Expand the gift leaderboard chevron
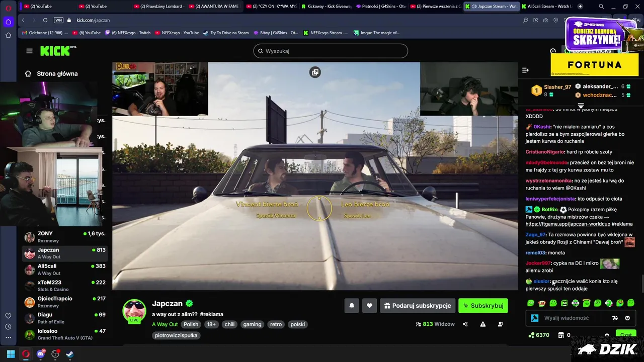The height and width of the screenshot is (362, 644). [581, 106]
